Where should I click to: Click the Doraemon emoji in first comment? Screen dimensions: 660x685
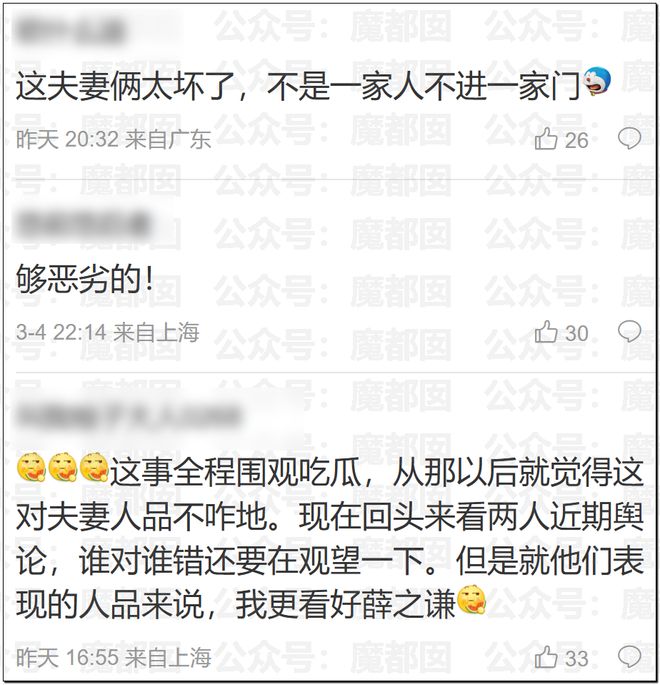[597, 82]
